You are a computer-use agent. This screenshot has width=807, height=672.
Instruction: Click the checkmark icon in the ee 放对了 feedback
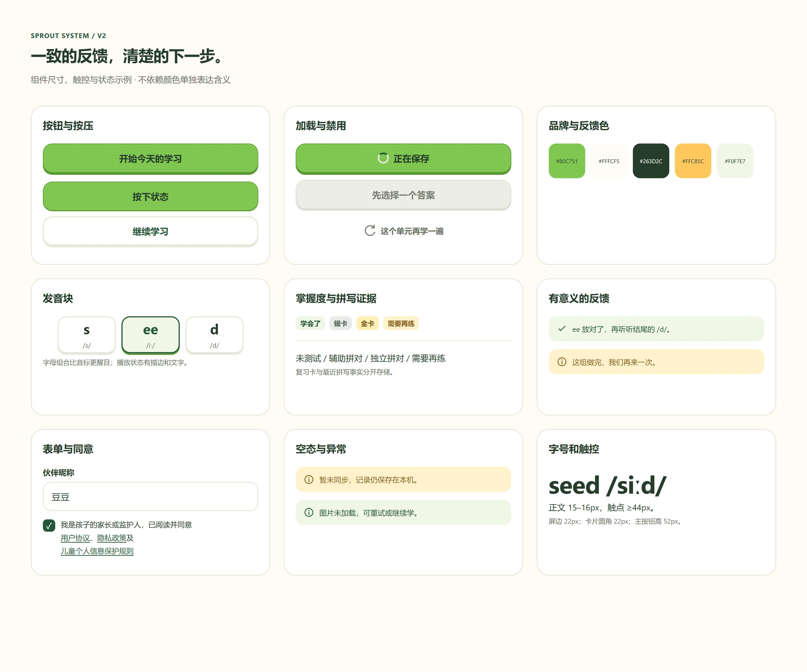click(562, 329)
